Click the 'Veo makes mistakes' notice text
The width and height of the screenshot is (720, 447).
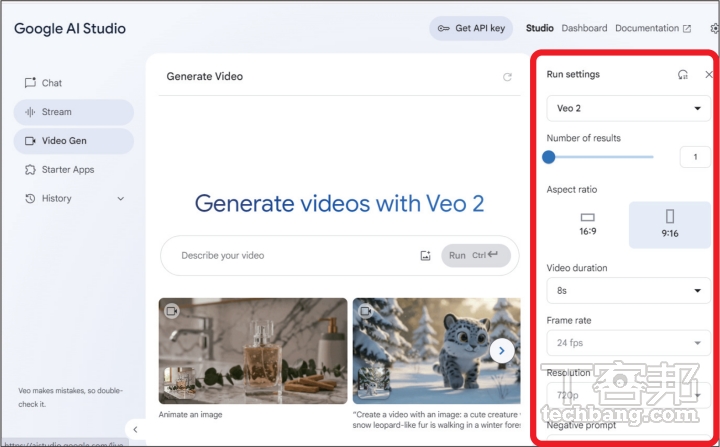pyautogui.click(x=71, y=397)
